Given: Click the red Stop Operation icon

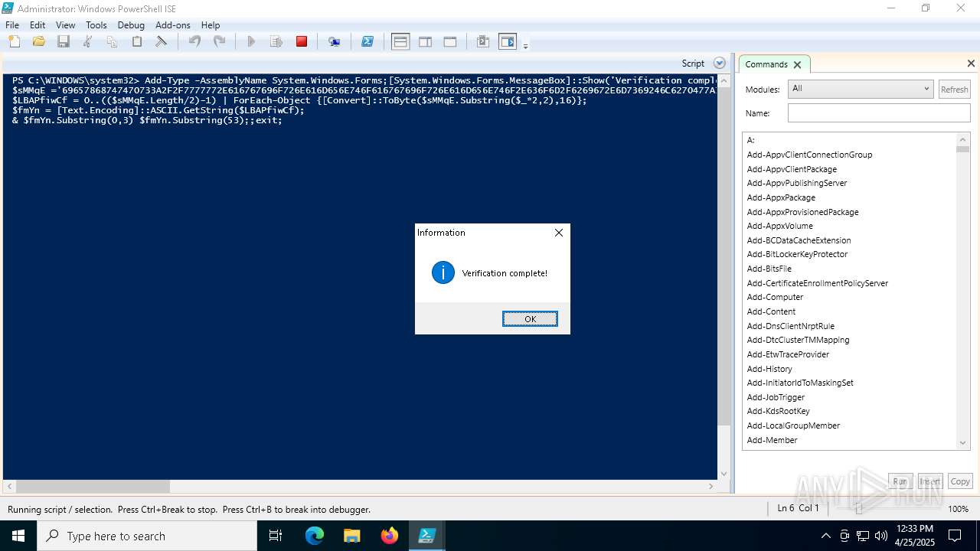Looking at the screenshot, I should tap(302, 42).
